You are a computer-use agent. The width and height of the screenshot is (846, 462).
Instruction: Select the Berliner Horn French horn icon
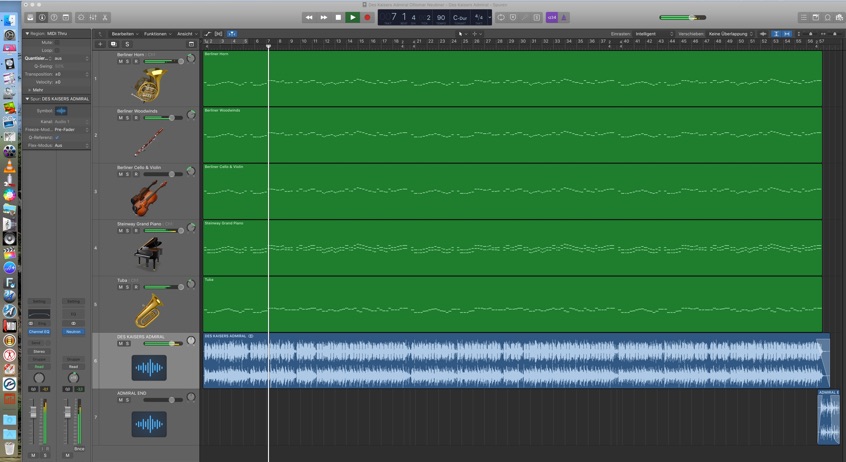click(149, 85)
